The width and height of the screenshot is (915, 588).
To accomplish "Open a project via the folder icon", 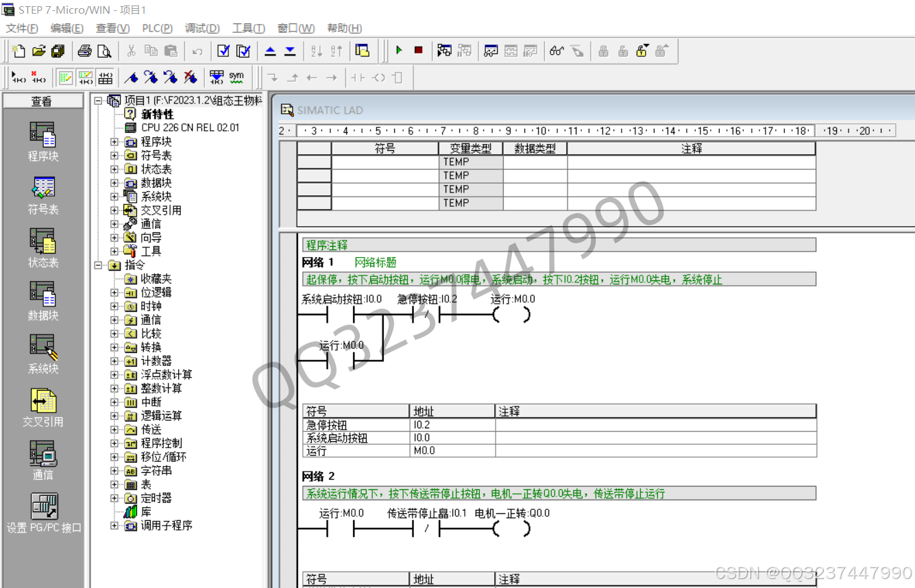I will click(x=39, y=51).
